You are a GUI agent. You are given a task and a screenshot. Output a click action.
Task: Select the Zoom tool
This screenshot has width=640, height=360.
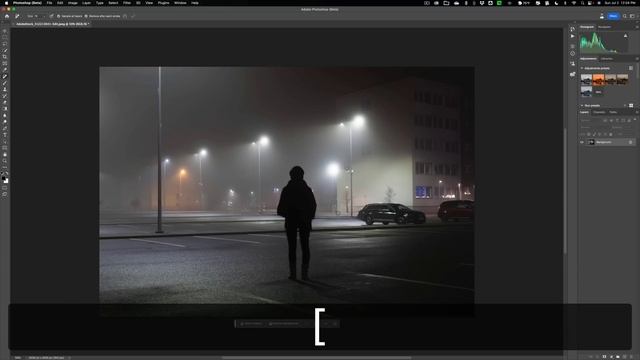click(x=5, y=161)
